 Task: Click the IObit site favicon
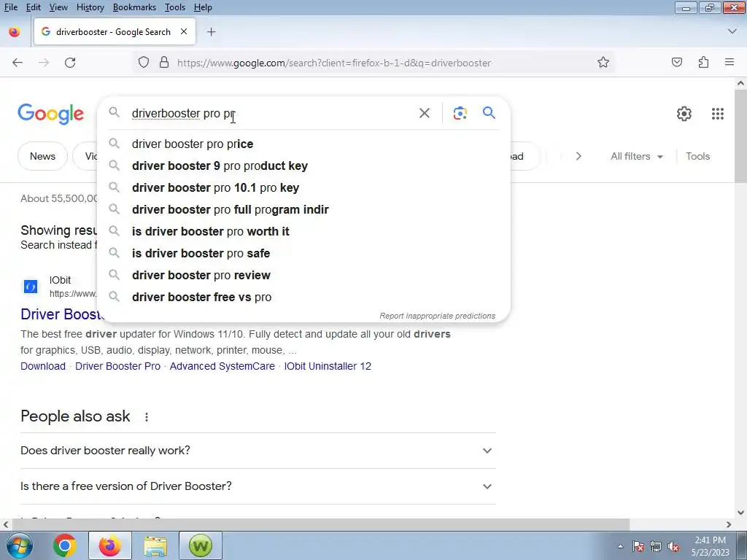click(x=31, y=286)
